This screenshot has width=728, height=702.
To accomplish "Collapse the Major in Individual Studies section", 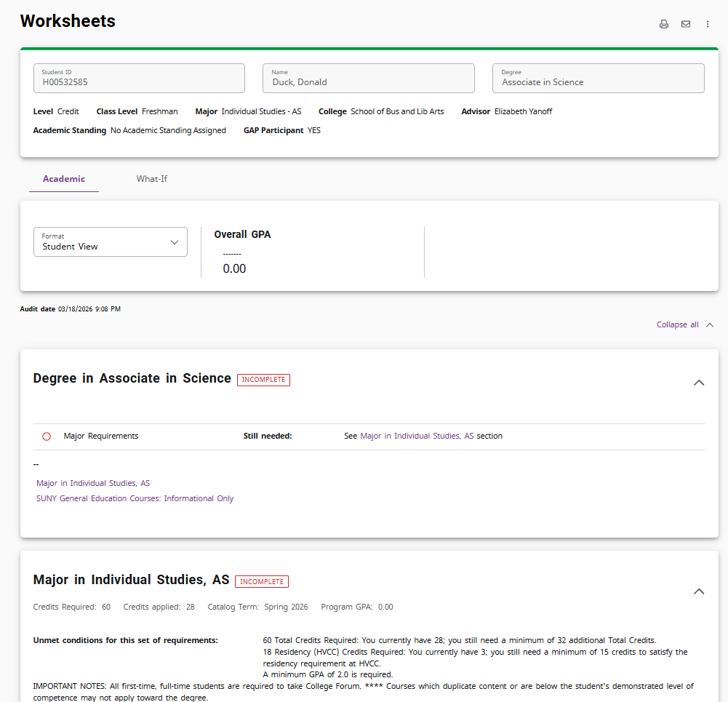I will point(698,591).
